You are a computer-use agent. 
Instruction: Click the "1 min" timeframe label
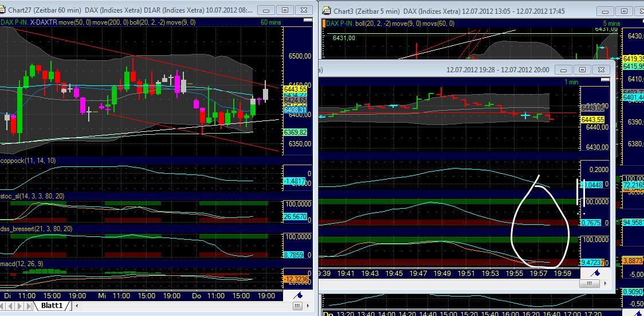pyautogui.click(x=571, y=82)
